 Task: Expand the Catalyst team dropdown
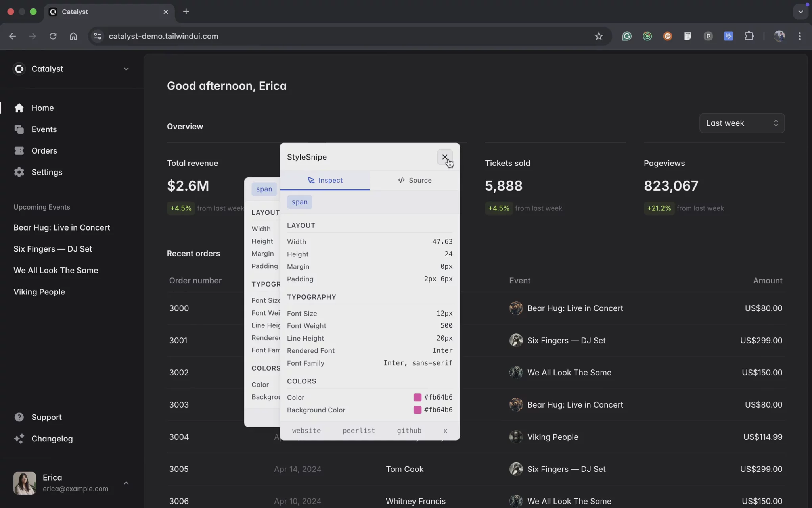click(x=126, y=69)
